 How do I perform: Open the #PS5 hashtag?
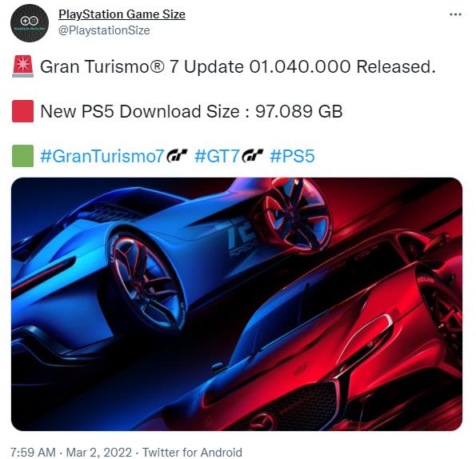tap(292, 156)
